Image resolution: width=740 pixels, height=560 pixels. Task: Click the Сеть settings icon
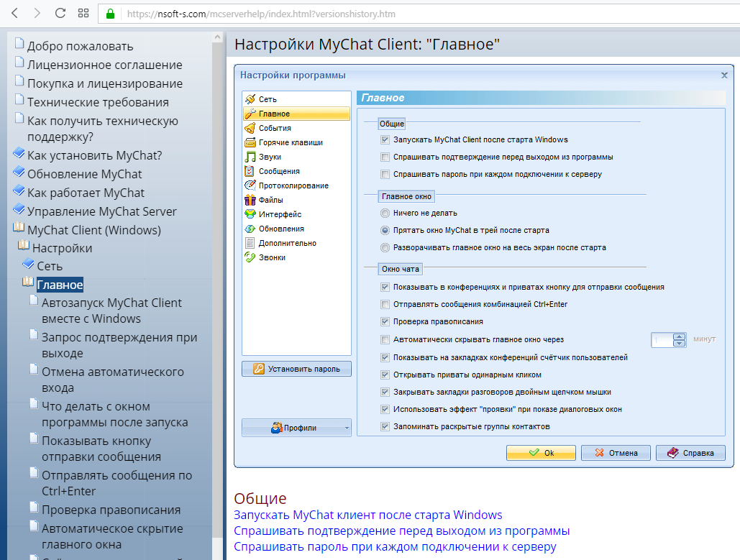coord(250,99)
